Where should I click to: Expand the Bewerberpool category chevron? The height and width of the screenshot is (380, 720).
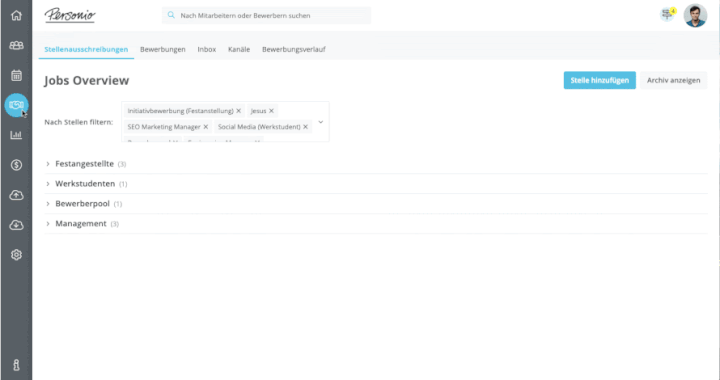point(48,204)
